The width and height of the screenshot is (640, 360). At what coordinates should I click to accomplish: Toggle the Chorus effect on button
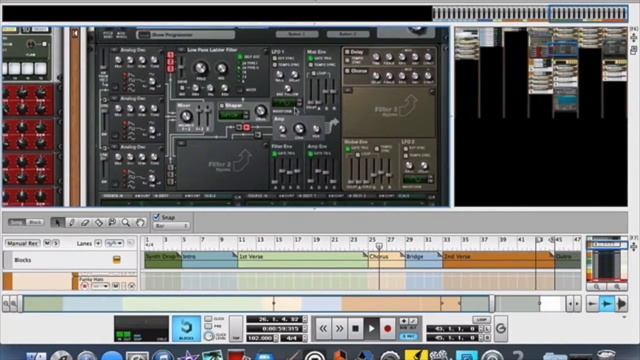tap(347, 71)
